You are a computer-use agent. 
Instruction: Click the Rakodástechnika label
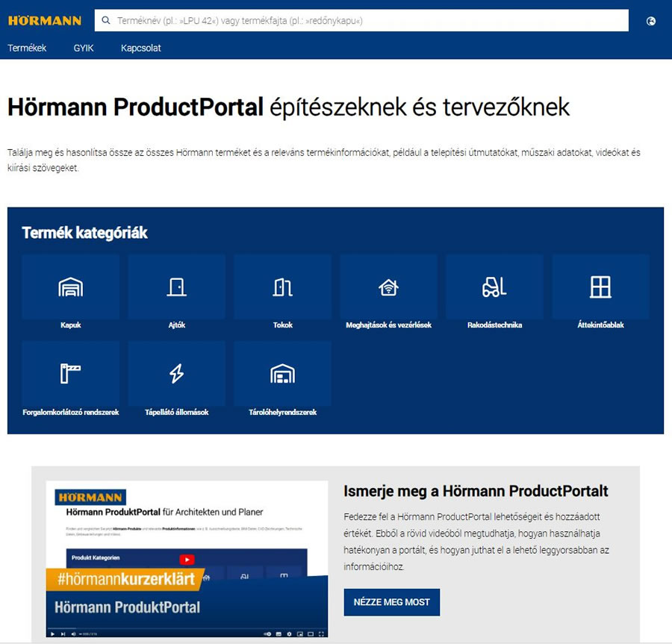click(494, 325)
